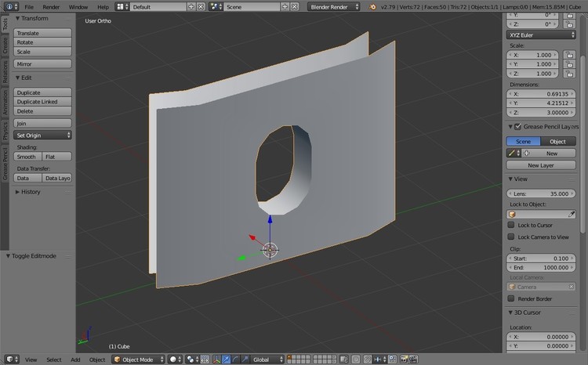
Task: Open the Render menu in top bar
Action: coord(51,6)
